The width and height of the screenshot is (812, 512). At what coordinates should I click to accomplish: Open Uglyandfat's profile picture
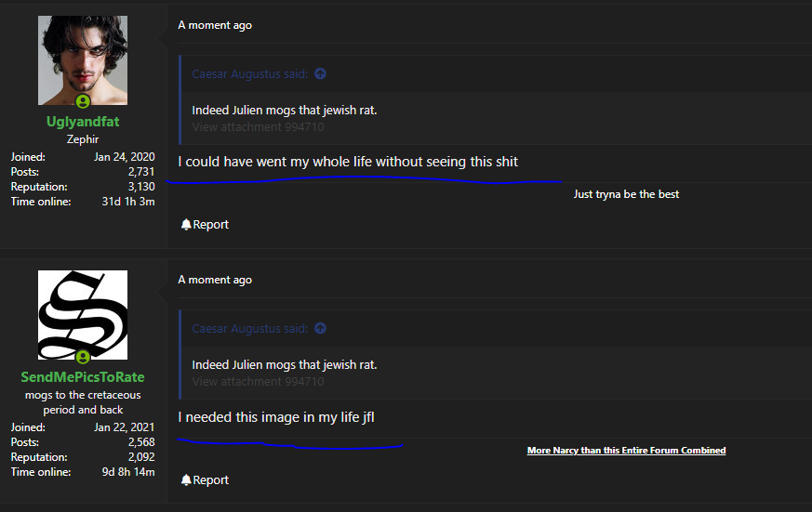coord(83,60)
